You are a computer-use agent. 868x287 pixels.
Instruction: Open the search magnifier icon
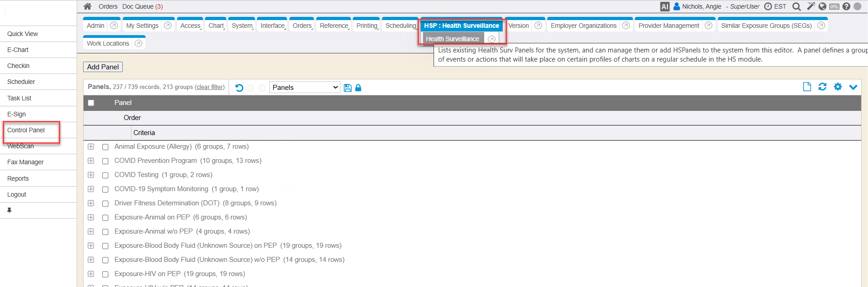(x=796, y=6)
